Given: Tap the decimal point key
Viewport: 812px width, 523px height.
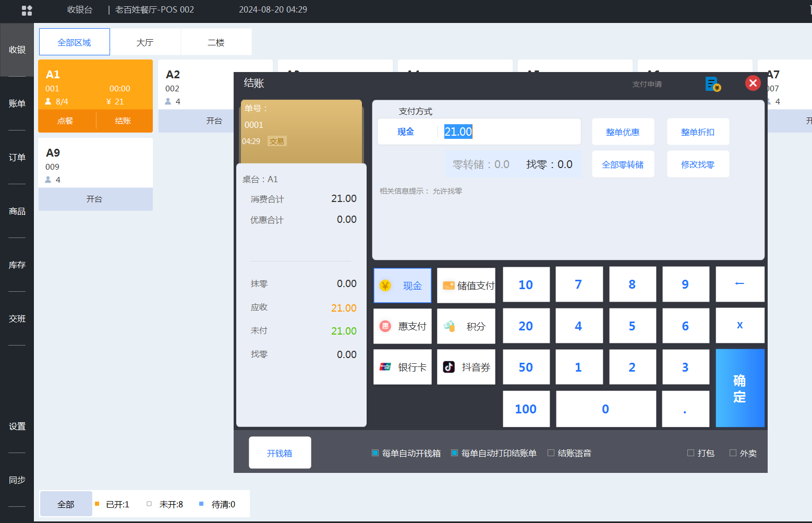Looking at the screenshot, I should pyautogui.click(x=685, y=409).
